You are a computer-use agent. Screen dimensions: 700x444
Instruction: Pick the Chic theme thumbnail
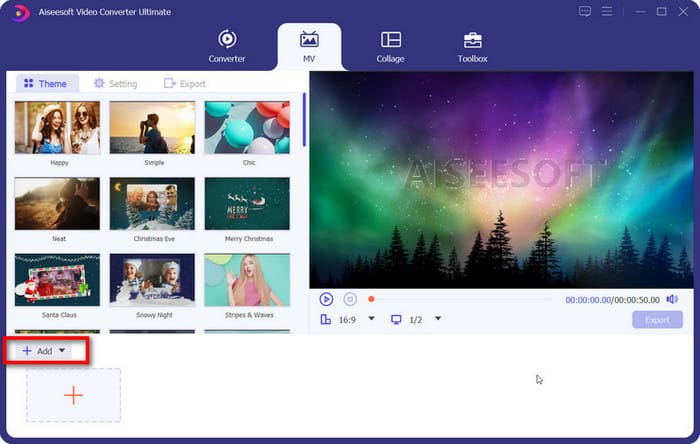[247, 127]
